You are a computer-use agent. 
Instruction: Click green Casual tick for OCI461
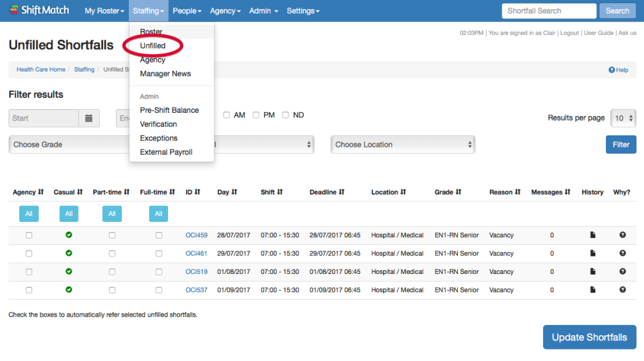coord(69,253)
